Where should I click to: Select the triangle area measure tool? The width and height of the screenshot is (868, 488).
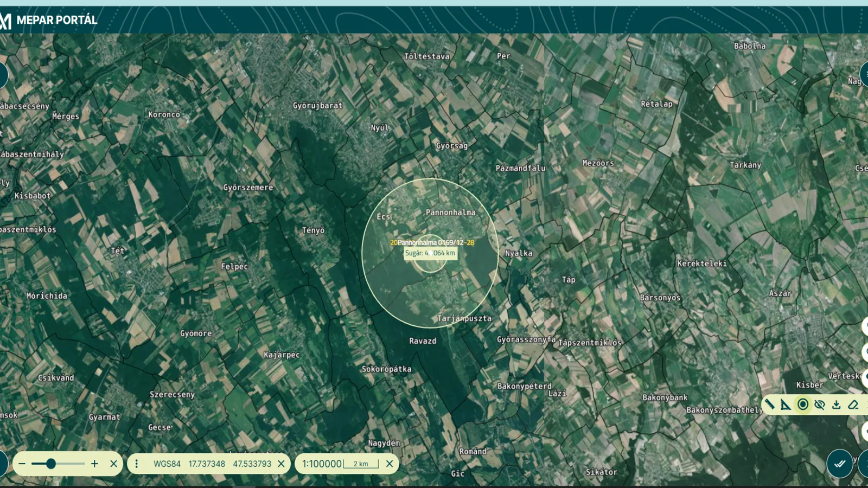tap(786, 404)
